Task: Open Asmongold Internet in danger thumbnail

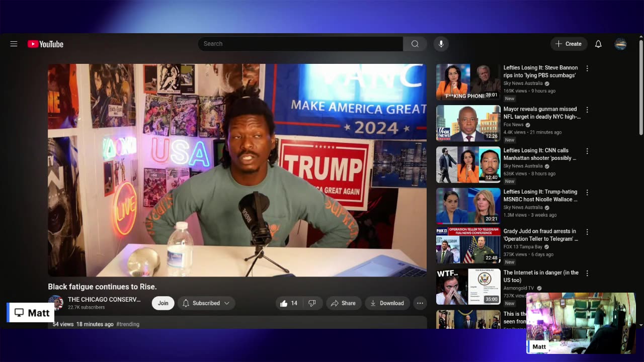Action: pos(468,287)
